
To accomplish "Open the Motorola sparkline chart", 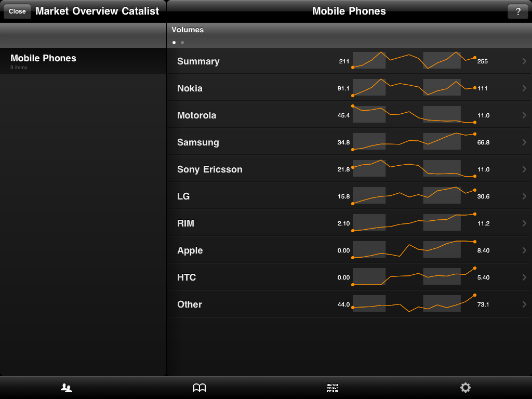I will pos(414,114).
